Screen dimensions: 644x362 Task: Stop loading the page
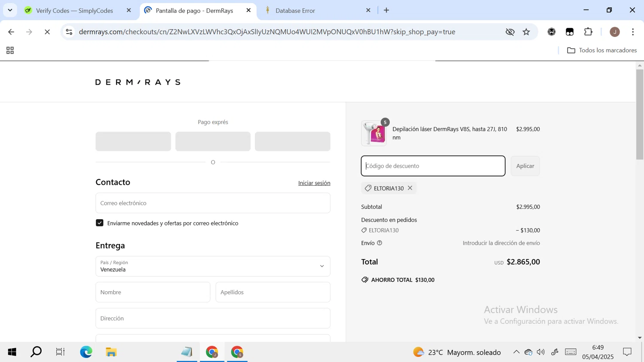coord(47,32)
